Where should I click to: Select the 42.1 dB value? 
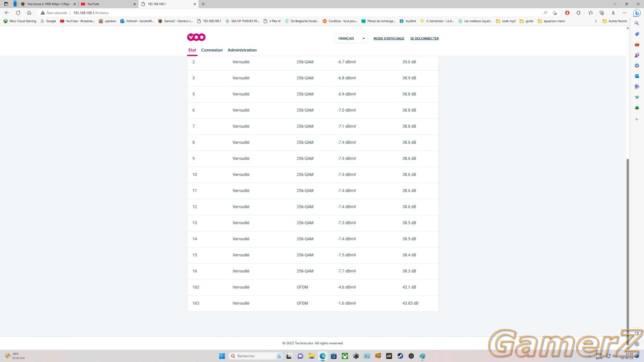[409, 287]
